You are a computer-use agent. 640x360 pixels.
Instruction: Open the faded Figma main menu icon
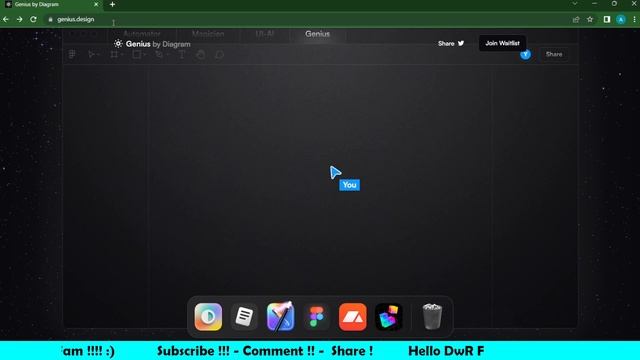click(72, 54)
